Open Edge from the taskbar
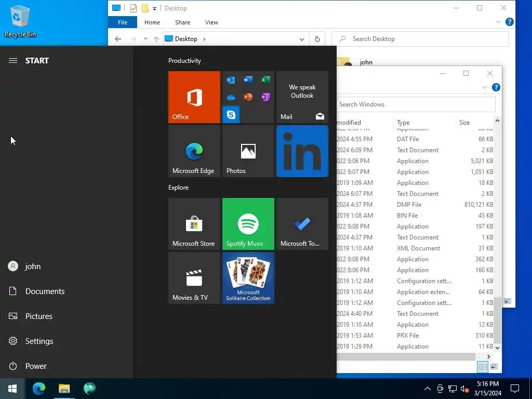The height and width of the screenshot is (399, 532). point(38,389)
